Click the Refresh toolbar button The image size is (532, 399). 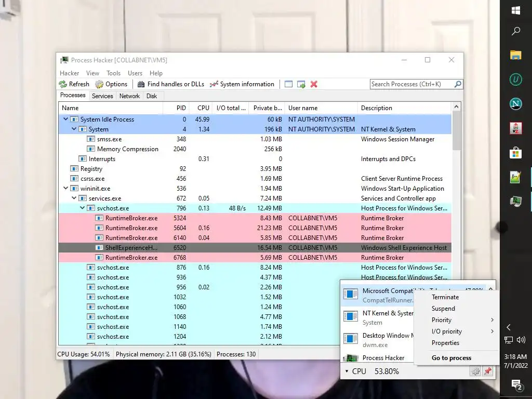[x=74, y=84]
